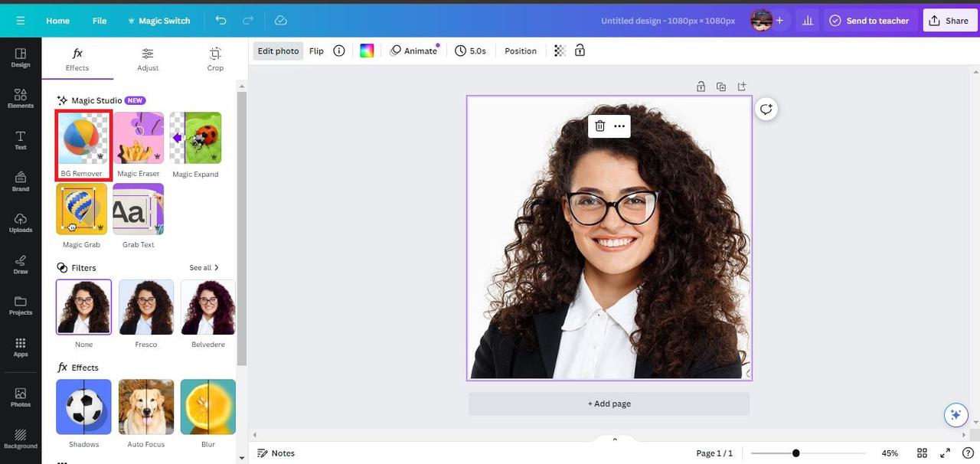Screen dimensions: 980x464
Task: Open the Photos sidebar panel
Action: 21,397
